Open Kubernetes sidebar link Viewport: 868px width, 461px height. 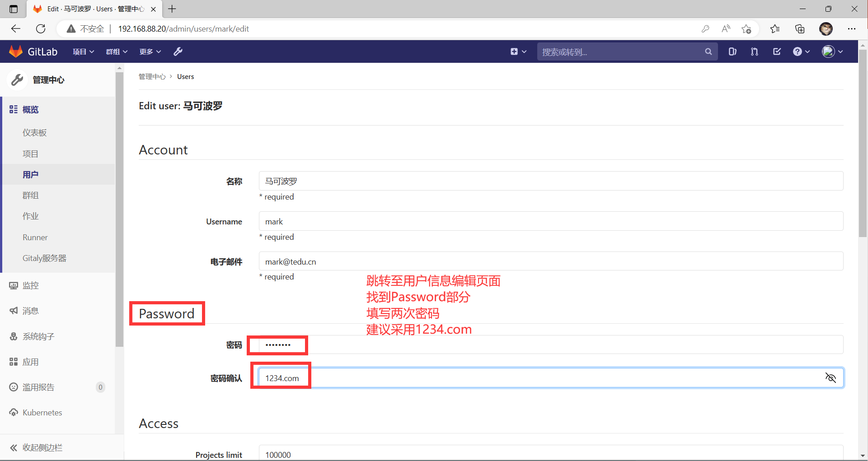[42, 413]
